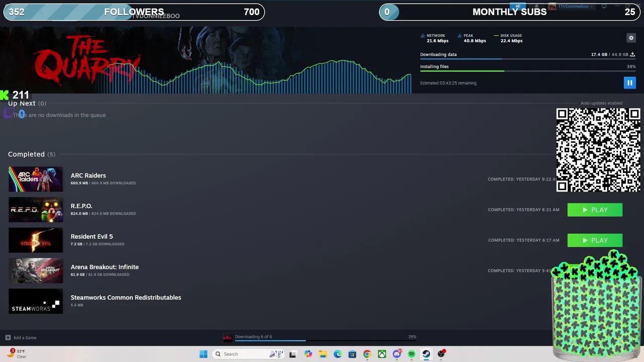Click the 61.9 GB downloaded size text
Image resolution: width=644 pixels, height=362 pixels.
click(x=100, y=275)
